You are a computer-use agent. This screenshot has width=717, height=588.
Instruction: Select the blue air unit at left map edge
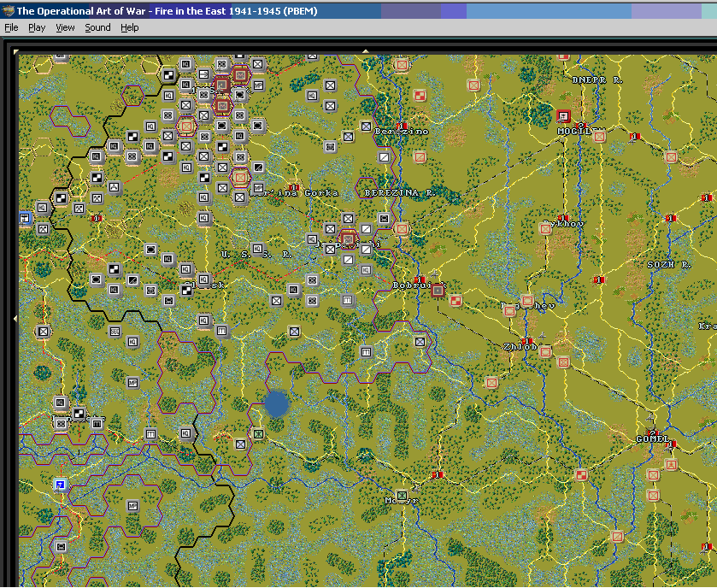(x=25, y=218)
